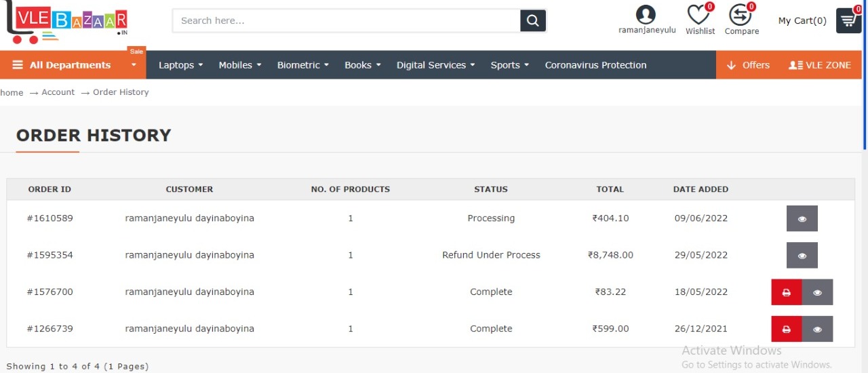Image resolution: width=868 pixels, height=373 pixels.
Task: Click the search magnifier icon
Action: 533,21
